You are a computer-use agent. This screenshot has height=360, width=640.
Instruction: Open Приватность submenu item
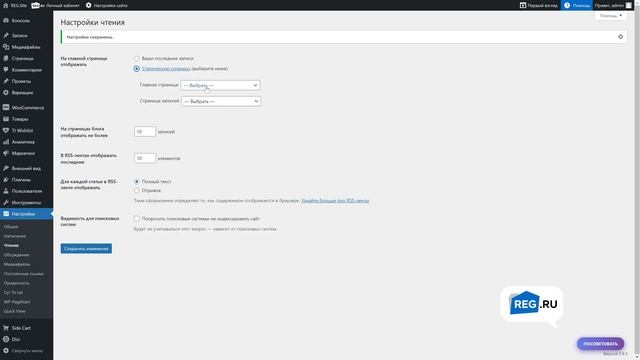point(17,283)
